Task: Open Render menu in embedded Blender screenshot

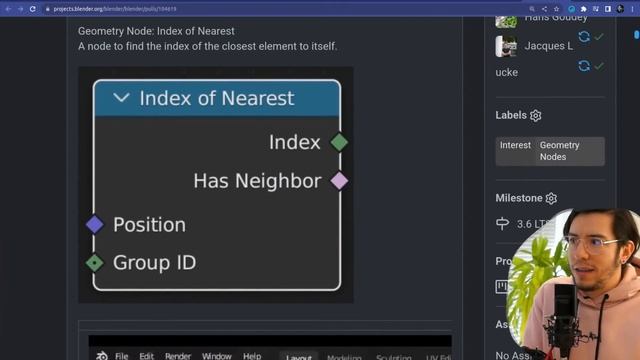Action: [x=178, y=356]
